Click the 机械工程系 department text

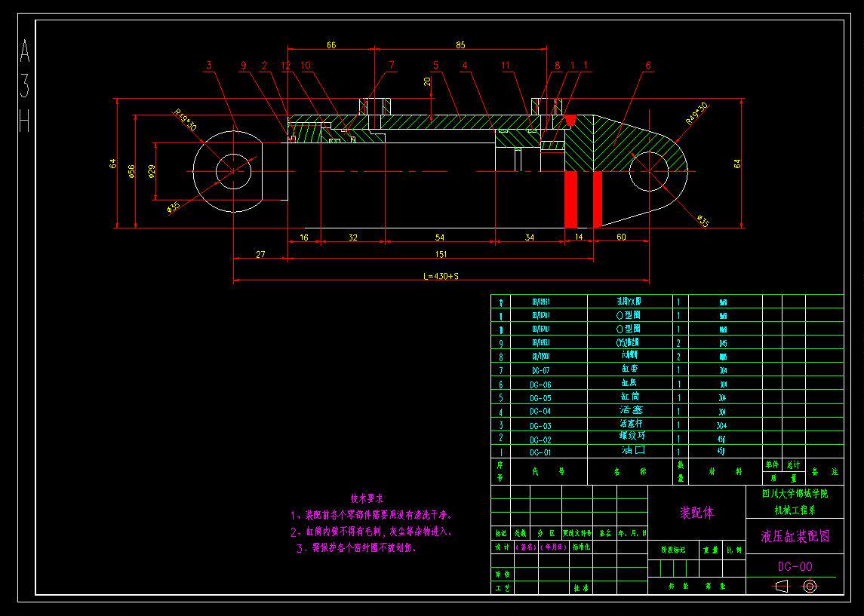click(795, 510)
